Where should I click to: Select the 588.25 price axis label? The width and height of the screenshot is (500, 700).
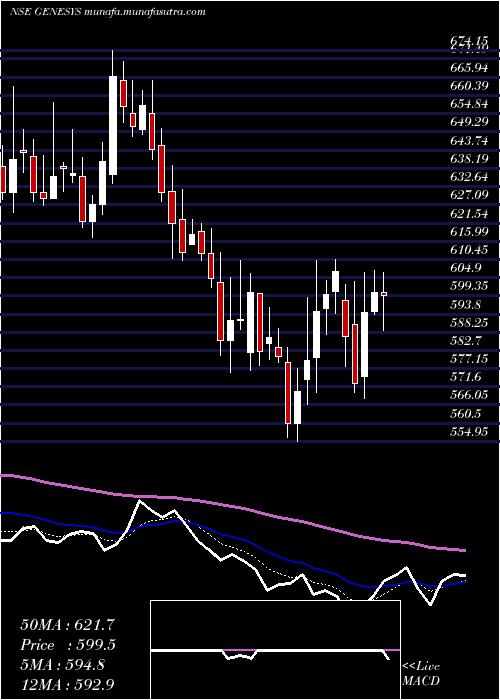[469, 323]
